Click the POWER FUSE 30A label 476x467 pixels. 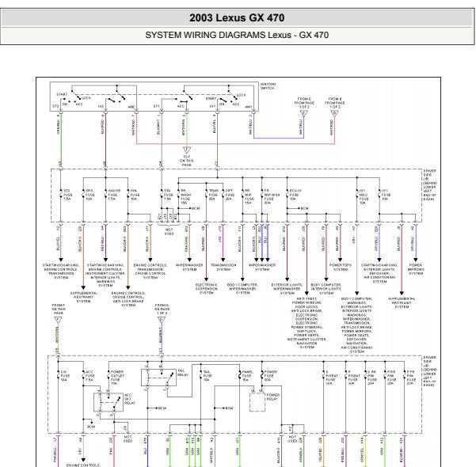271,376
